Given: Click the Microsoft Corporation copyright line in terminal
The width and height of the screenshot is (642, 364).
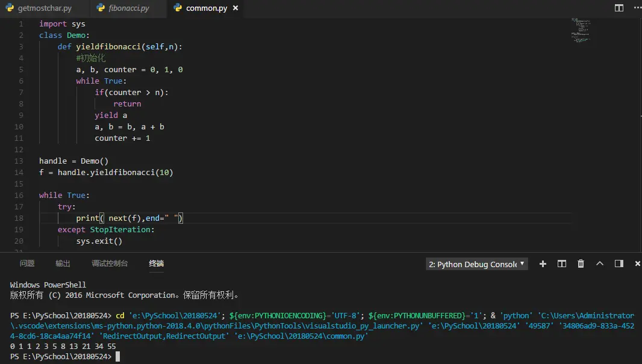Looking at the screenshot, I should (x=124, y=295).
